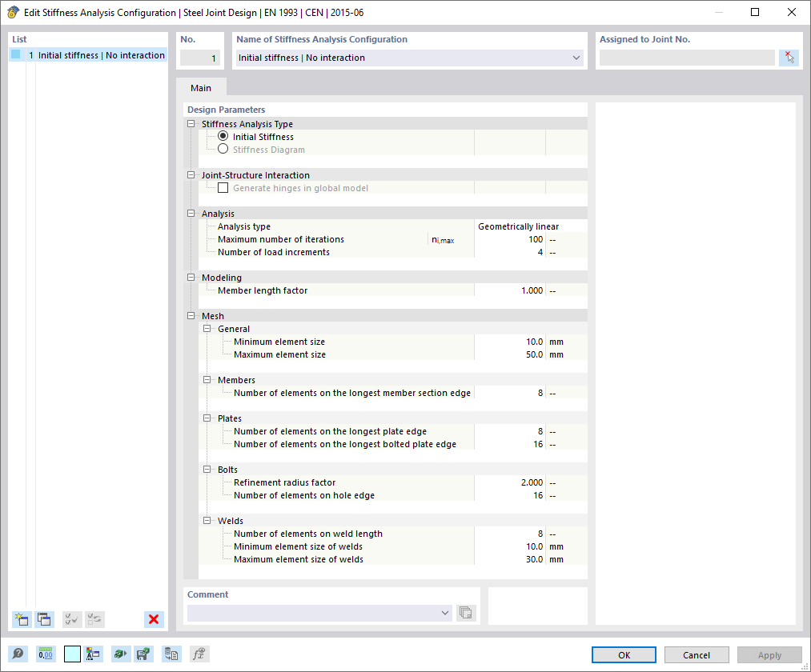
Task: Switch to the Main tab
Action: point(201,88)
